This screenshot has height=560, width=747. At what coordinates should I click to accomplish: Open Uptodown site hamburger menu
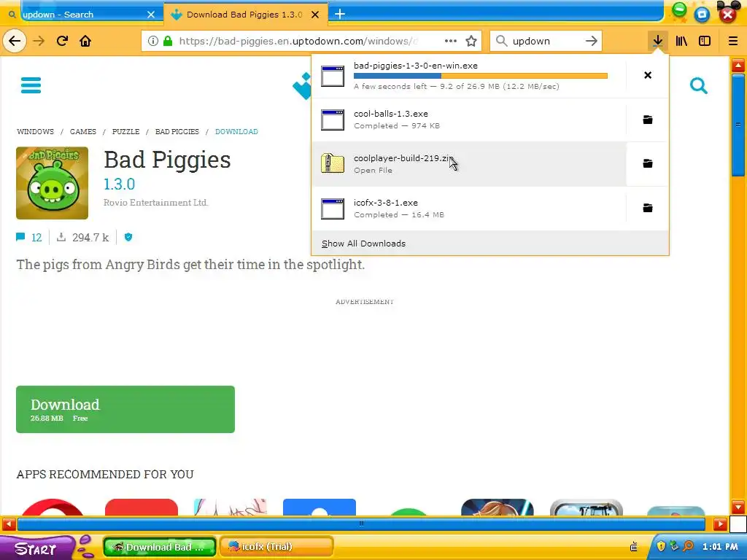click(x=31, y=85)
